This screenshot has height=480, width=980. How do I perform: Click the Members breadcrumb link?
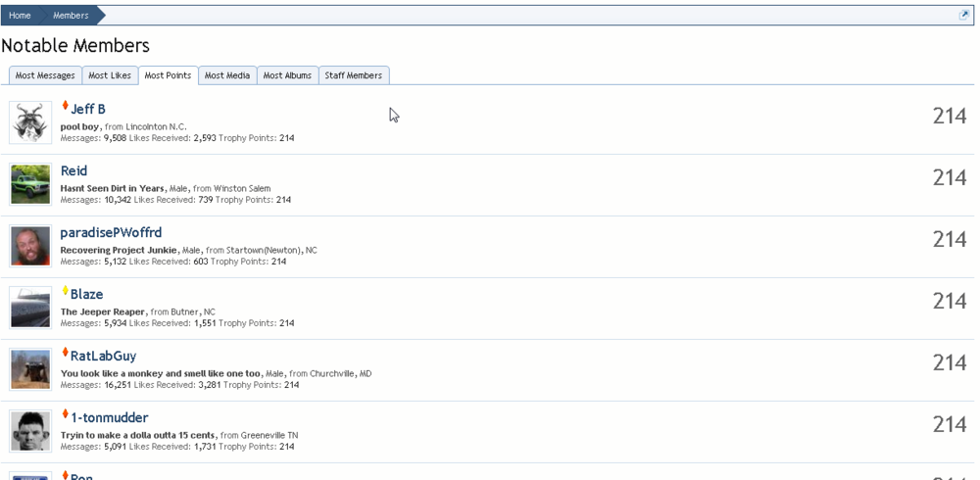71,16
